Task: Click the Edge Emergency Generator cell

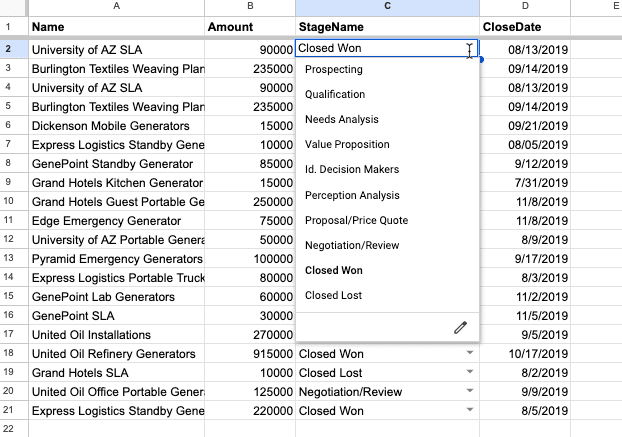Action: 116,221
